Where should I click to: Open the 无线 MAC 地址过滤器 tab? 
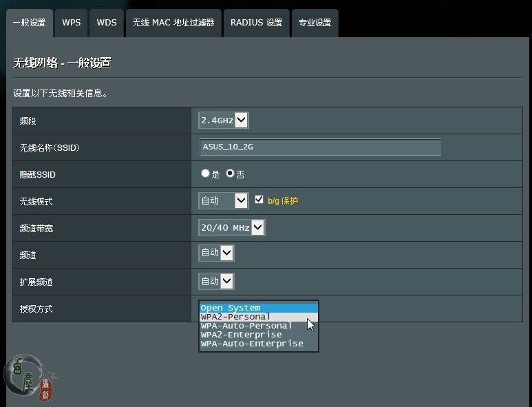pos(173,23)
